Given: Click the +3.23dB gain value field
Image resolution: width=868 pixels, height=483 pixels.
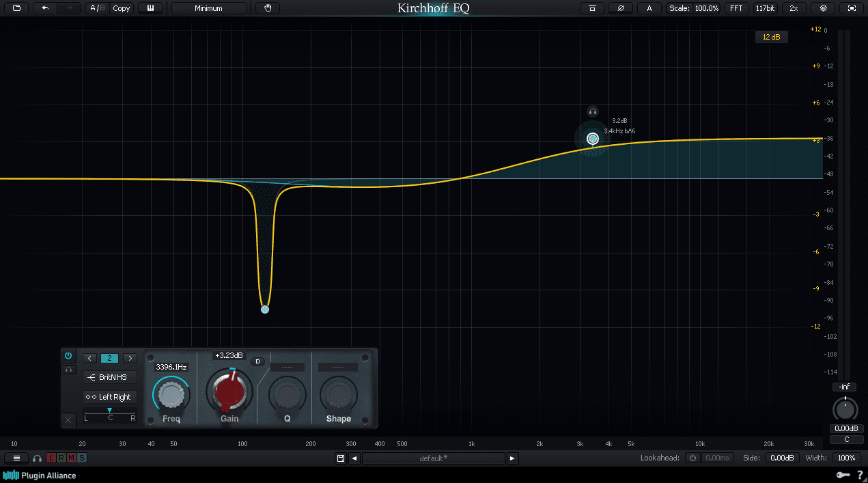Looking at the screenshot, I should pyautogui.click(x=229, y=355).
